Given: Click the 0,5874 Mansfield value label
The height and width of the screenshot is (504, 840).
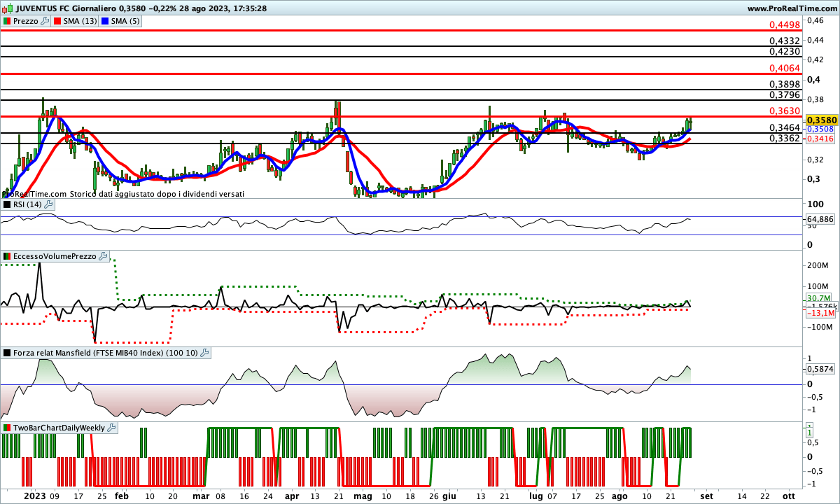Looking at the screenshot, I should [820, 368].
